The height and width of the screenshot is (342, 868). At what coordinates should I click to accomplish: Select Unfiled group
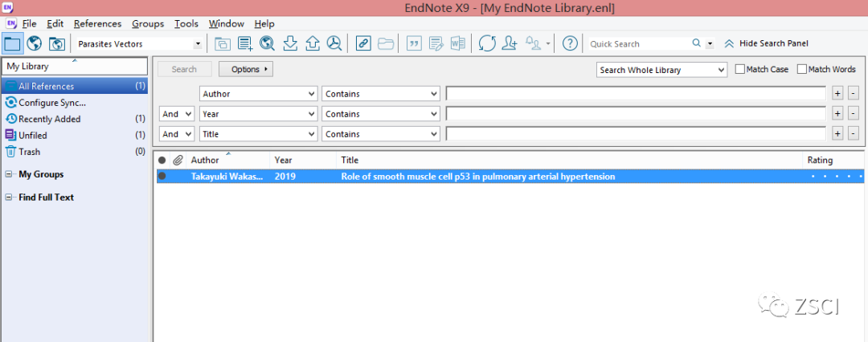point(75,135)
